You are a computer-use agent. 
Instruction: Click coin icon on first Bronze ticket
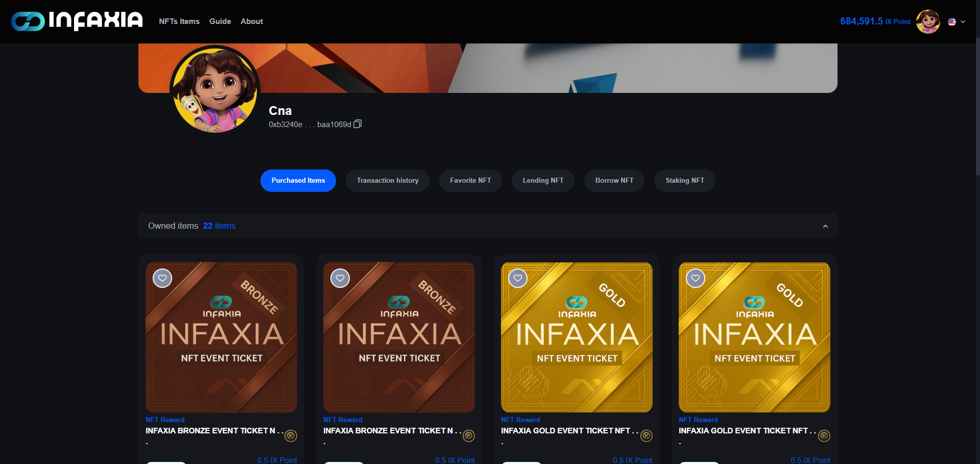click(x=291, y=435)
